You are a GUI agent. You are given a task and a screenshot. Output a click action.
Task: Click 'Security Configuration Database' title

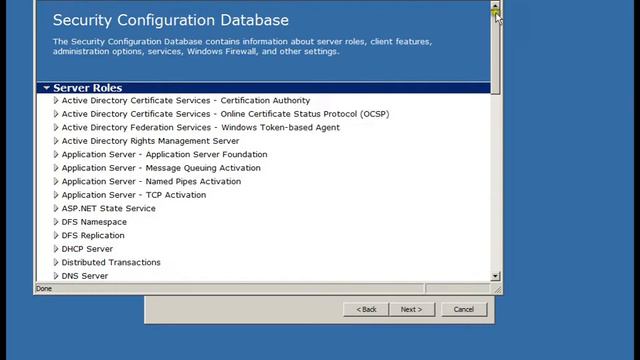[x=171, y=20]
